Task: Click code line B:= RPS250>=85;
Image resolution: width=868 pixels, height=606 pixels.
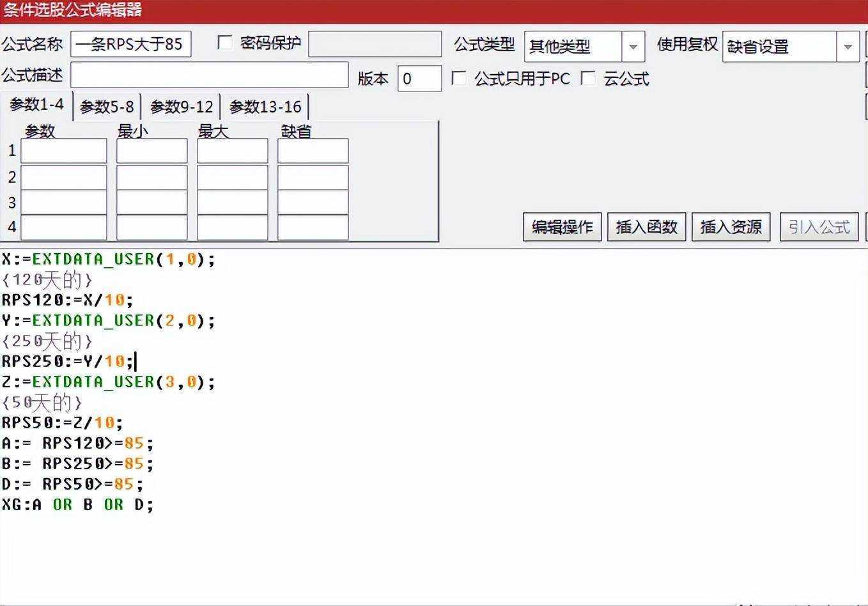Action: pyautogui.click(x=77, y=463)
